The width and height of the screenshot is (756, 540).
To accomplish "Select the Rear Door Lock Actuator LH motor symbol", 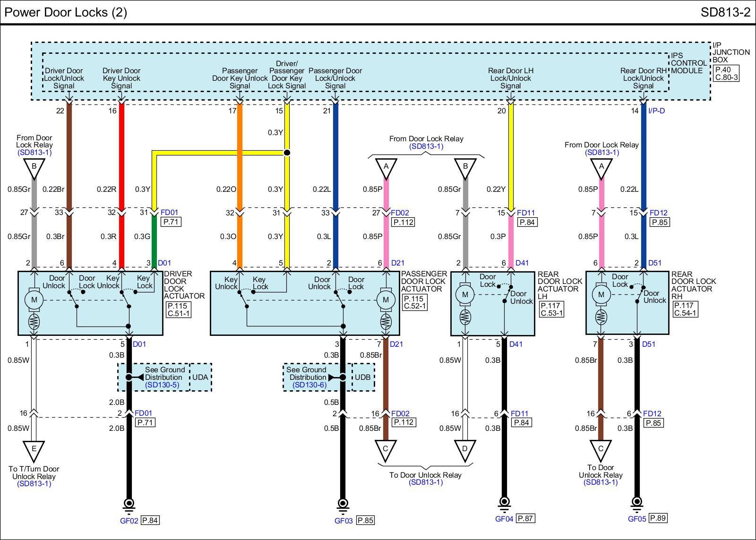I will [x=465, y=294].
